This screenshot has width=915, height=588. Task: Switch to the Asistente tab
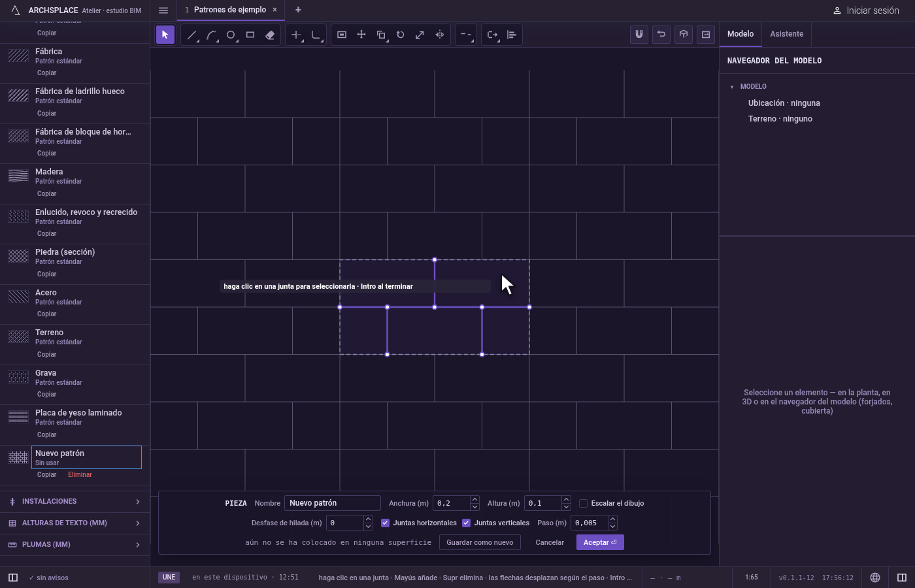(x=786, y=34)
